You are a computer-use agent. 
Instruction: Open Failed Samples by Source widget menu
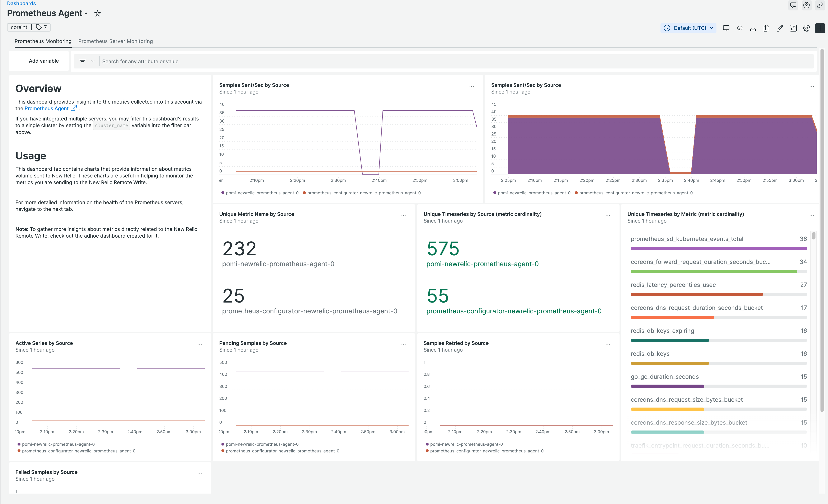(200, 474)
